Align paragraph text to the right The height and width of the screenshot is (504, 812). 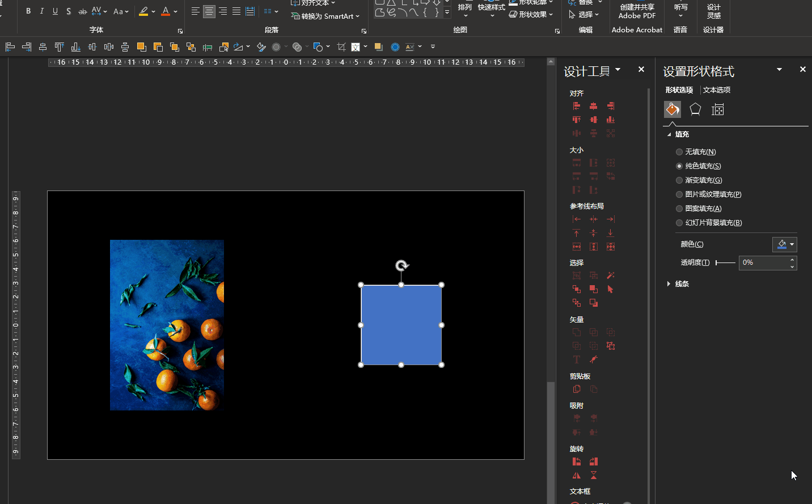[223, 11]
